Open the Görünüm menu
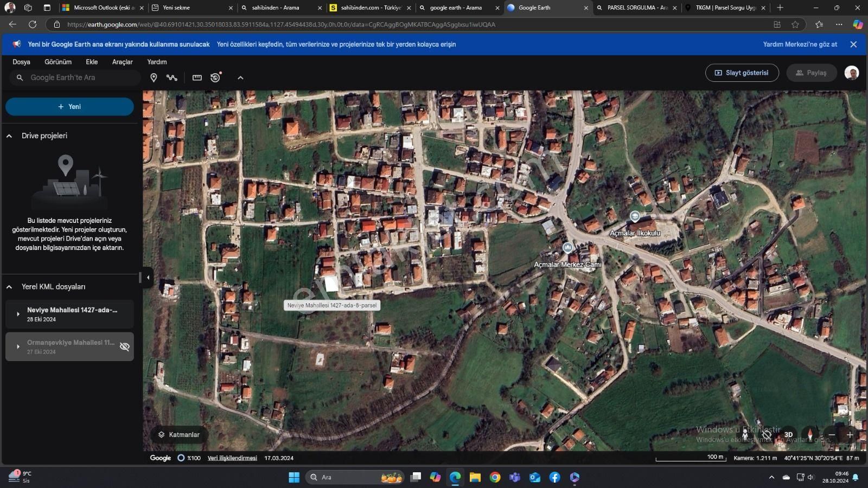The image size is (868, 488). point(58,62)
